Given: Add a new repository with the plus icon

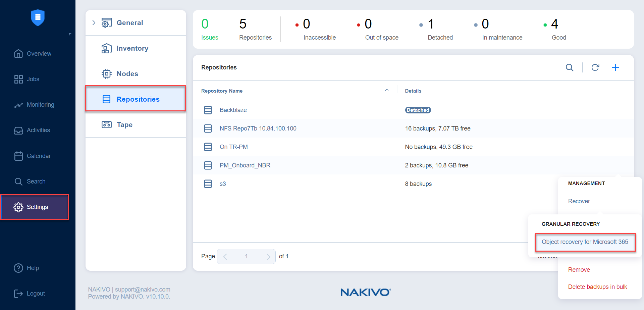Looking at the screenshot, I should [615, 67].
